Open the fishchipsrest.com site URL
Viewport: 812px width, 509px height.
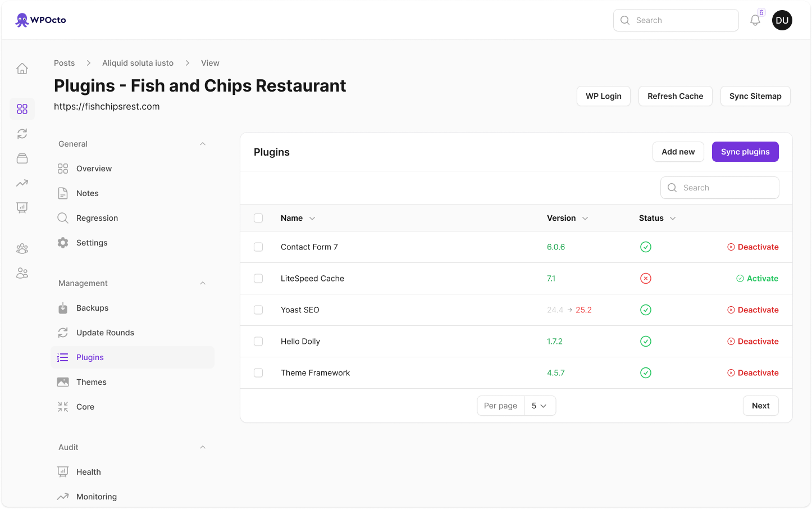pos(107,107)
